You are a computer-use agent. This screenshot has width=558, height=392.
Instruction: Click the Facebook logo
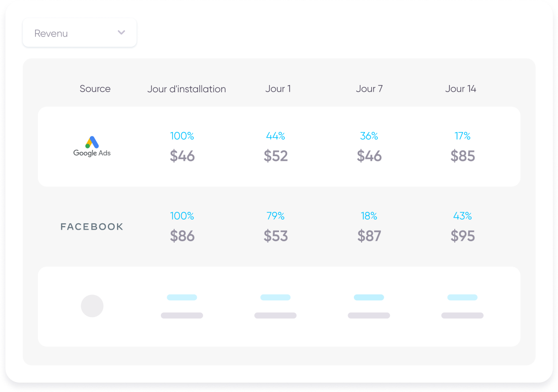click(92, 227)
